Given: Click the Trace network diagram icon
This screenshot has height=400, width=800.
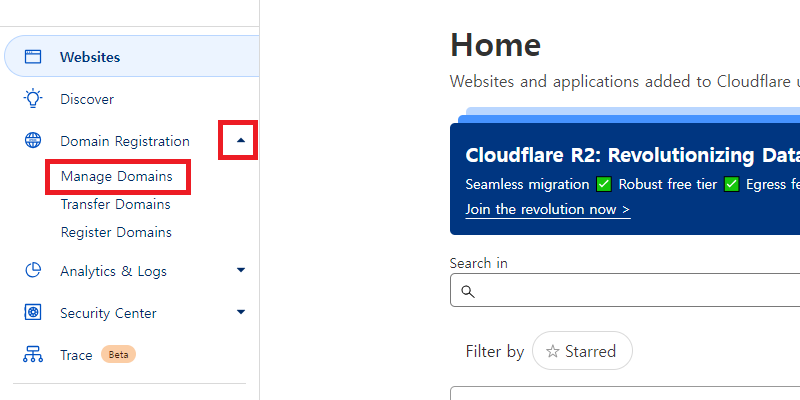Looking at the screenshot, I should 33,354.
